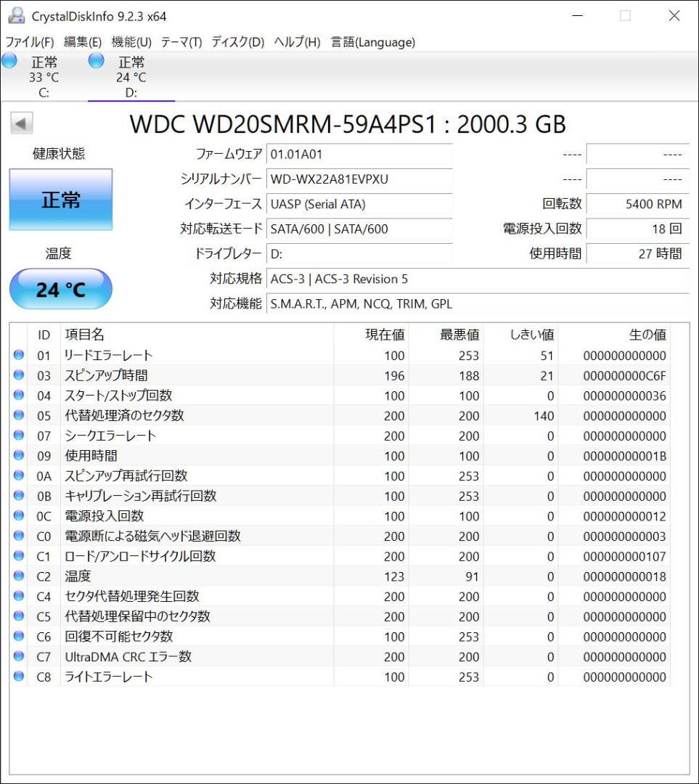Click the 24 °C temperature button
This screenshot has height=784, width=699.
tap(61, 289)
